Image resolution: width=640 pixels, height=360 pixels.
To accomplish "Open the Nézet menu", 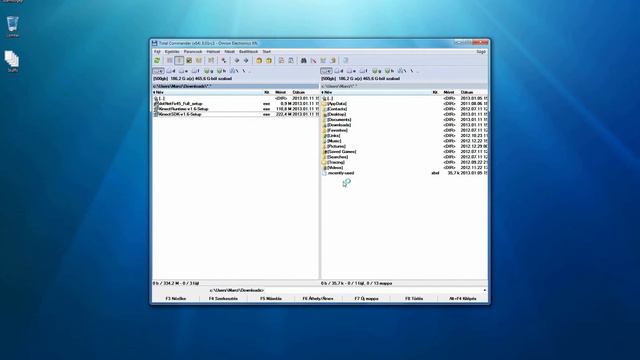I will click(229, 52).
